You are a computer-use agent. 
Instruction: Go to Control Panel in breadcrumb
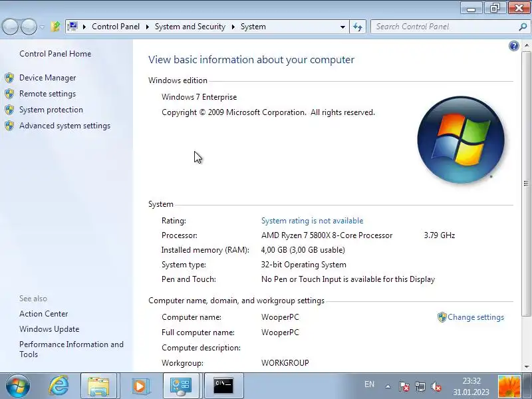(116, 27)
